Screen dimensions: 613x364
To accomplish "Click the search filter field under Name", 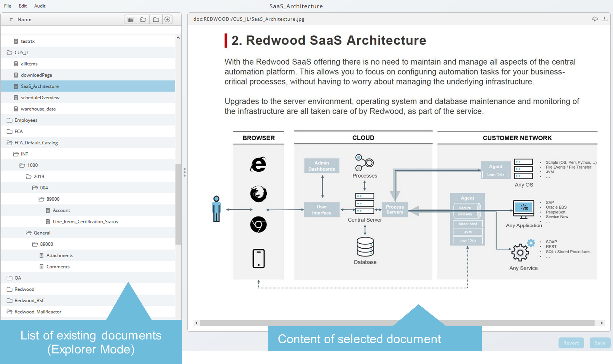I will click(91, 30).
